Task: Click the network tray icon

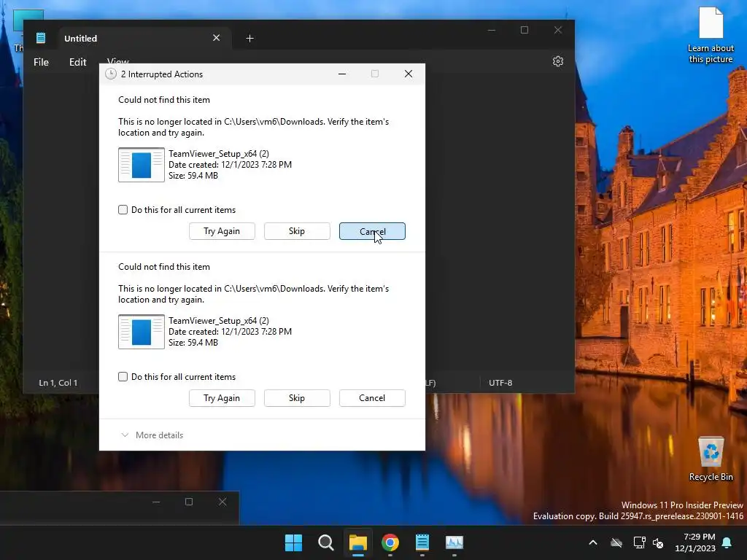Action: (x=639, y=542)
